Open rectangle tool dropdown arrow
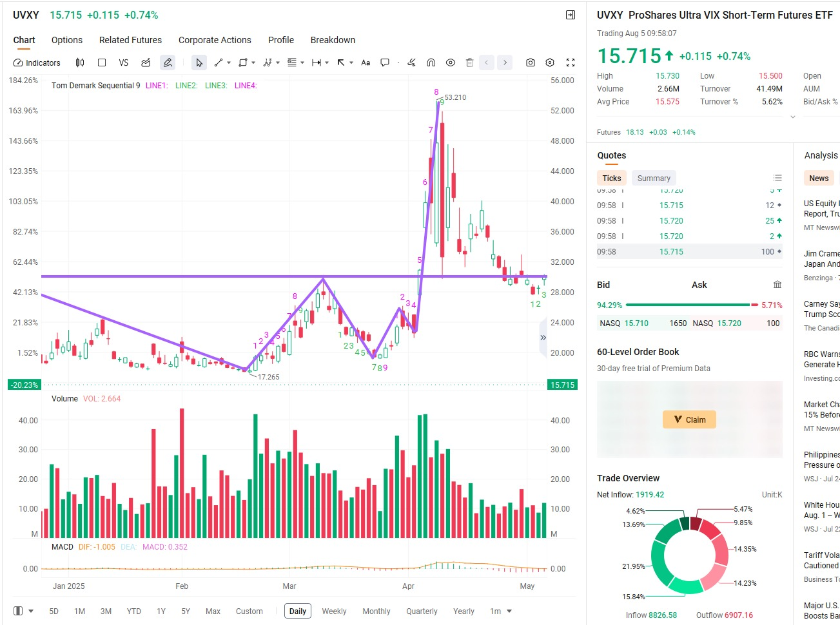The width and height of the screenshot is (840, 625). coord(253,63)
